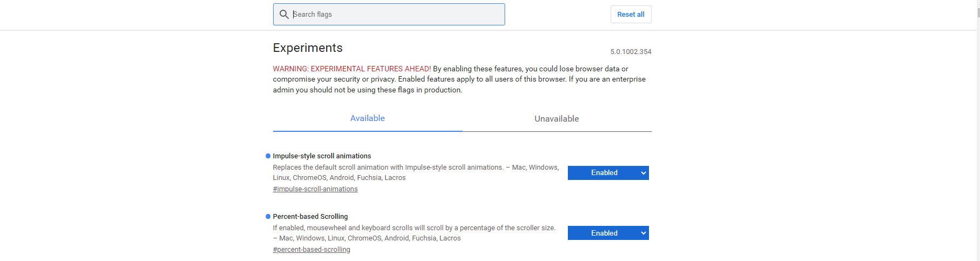Viewport: 980px width, 261px height.
Task: Click blue dot beside Impulse-style scroll animations
Action: pos(268,156)
